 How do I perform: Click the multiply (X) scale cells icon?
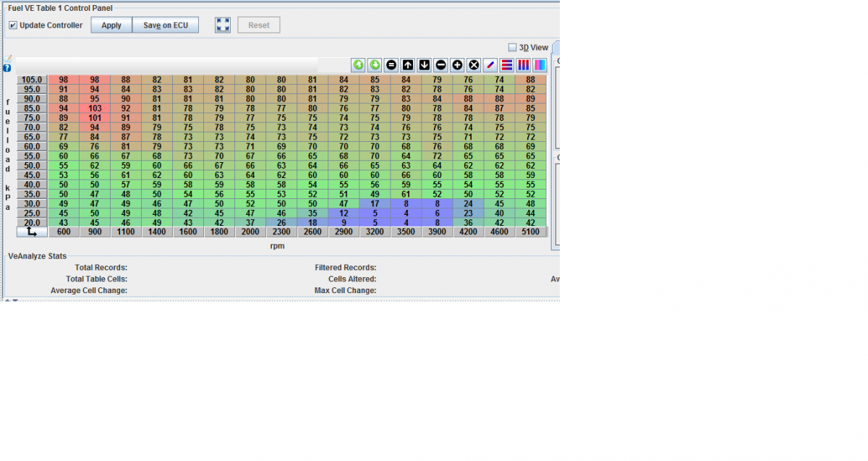(474, 65)
